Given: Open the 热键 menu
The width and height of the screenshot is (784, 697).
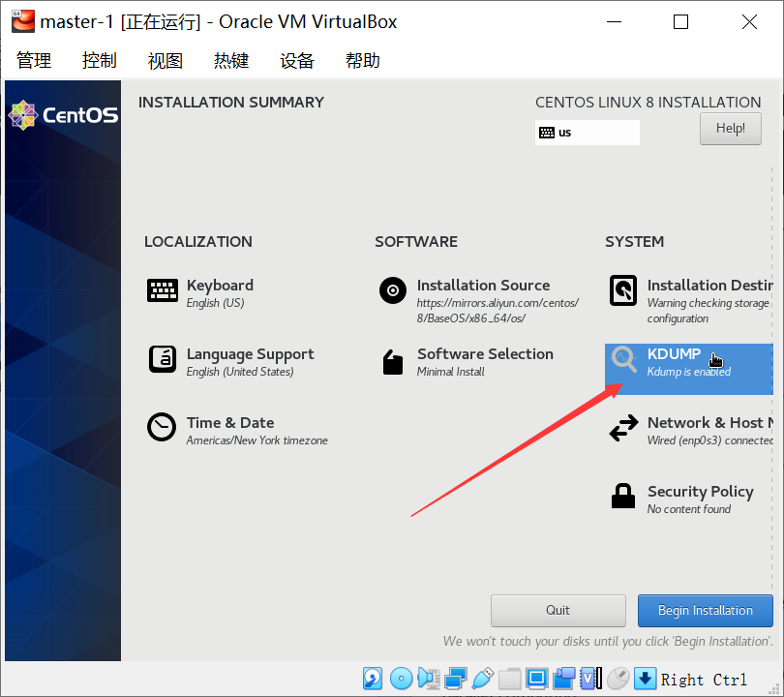Looking at the screenshot, I should [x=231, y=60].
